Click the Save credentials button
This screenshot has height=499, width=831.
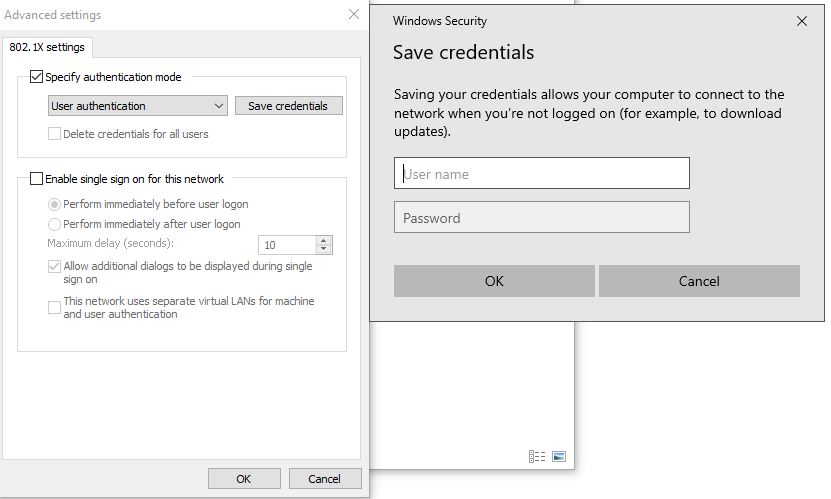pos(289,106)
